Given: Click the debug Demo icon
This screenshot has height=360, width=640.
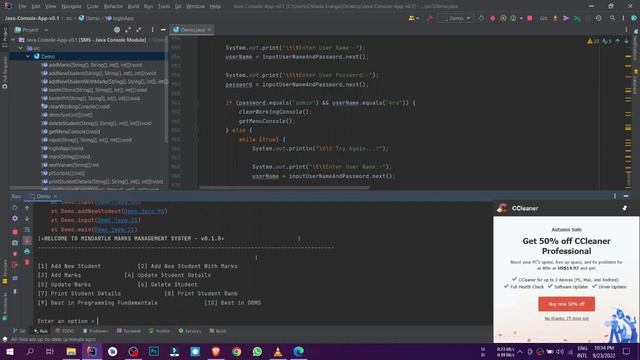Looking at the screenshot, I should (x=493, y=18).
